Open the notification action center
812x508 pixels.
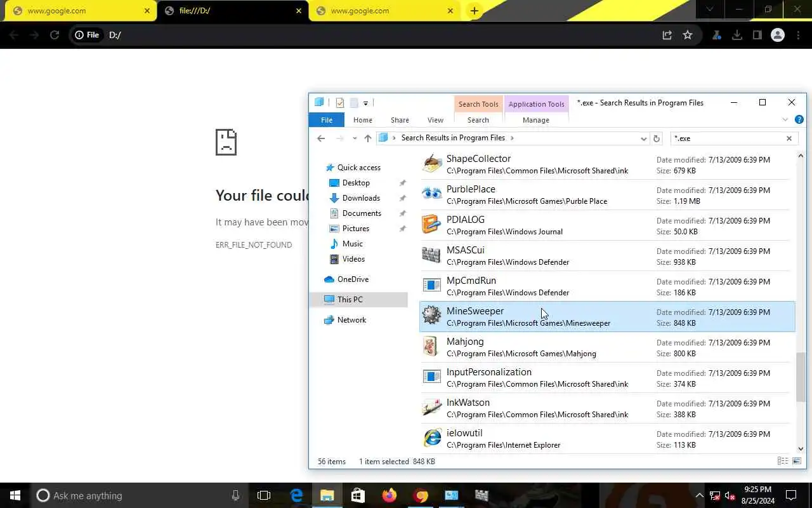(x=791, y=495)
